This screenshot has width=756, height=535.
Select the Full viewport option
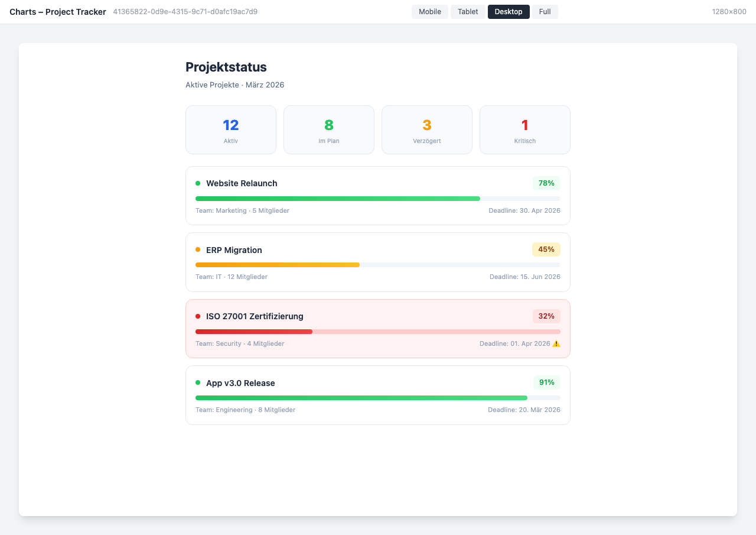[545, 11]
